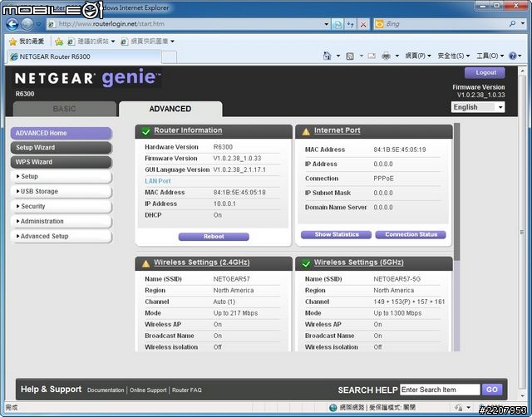Expand the Security section
Image resolution: width=532 pixels, height=417 pixels.
61,206
